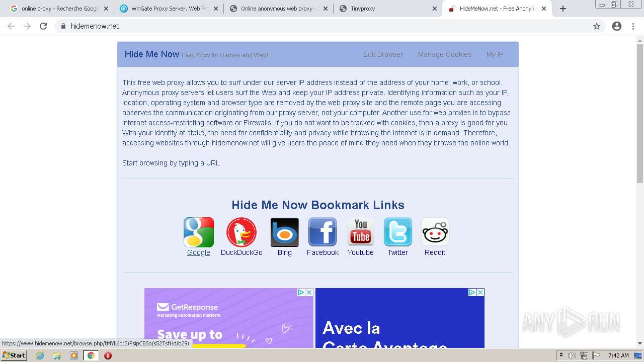This screenshot has height=362, width=644.
Task: Click the scrollbar down arrow
Action: [640, 344]
